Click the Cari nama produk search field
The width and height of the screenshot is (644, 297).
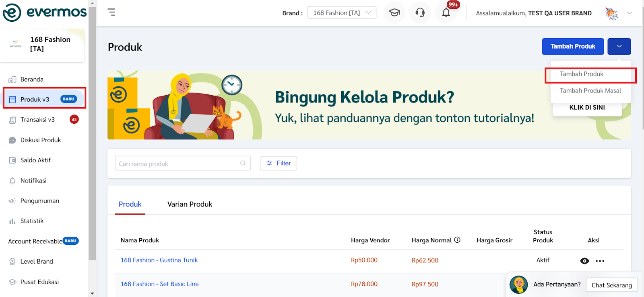click(x=183, y=163)
